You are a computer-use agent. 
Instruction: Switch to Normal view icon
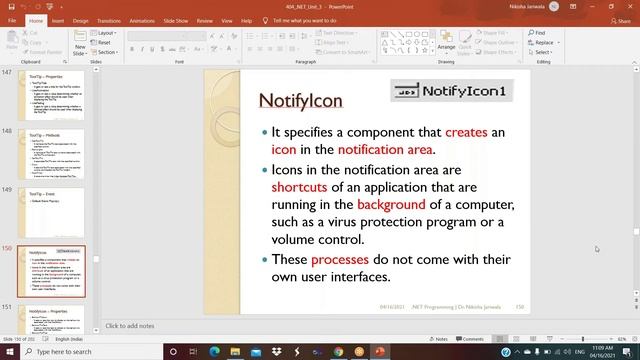click(x=500, y=339)
